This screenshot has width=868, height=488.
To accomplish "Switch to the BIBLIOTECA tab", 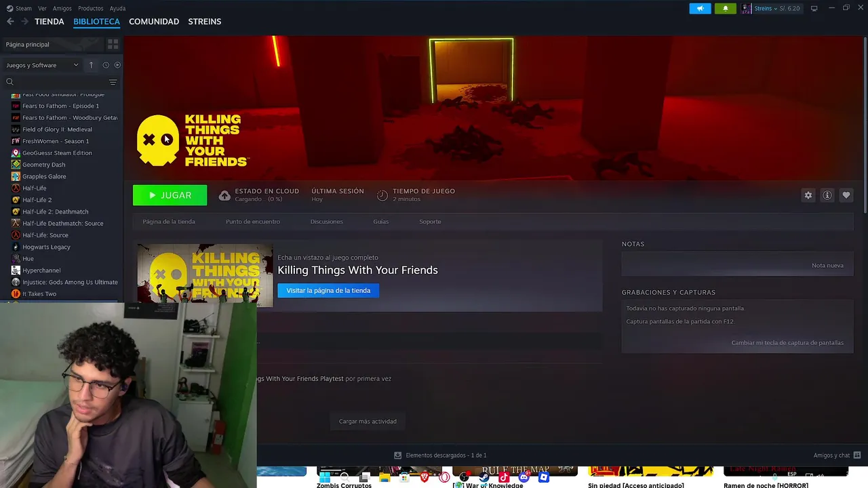I will [x=96, y=22].
